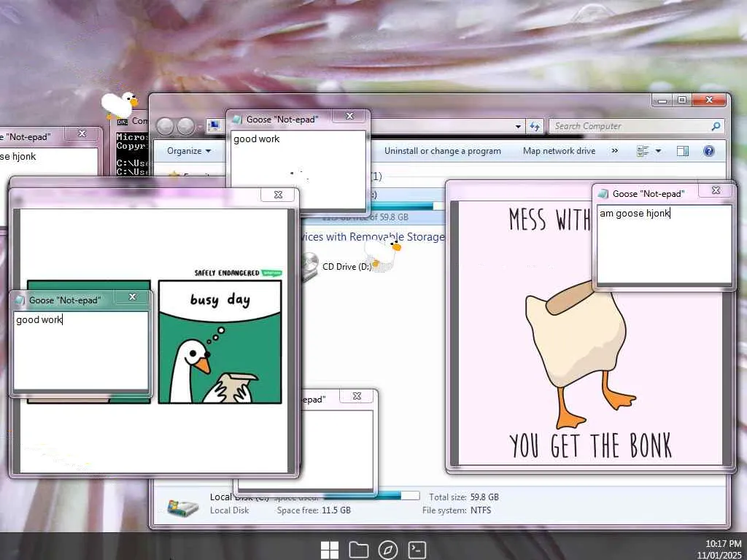Click Explorer's forward navigation arrow
Screen dimensions: 747x560
pyautogui.click(x=185, y=126)
